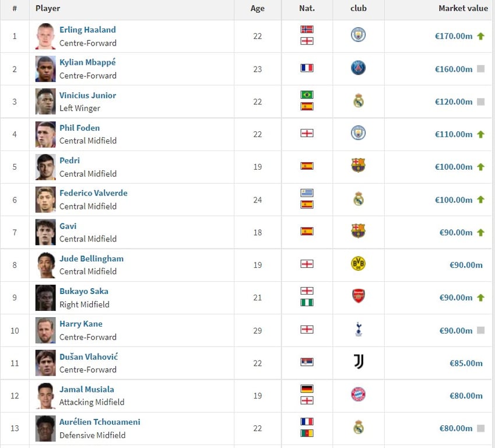Sort table by the Age column header
Image resolution: width=495 pixels, height=448 pixels.
coord(258,9)
